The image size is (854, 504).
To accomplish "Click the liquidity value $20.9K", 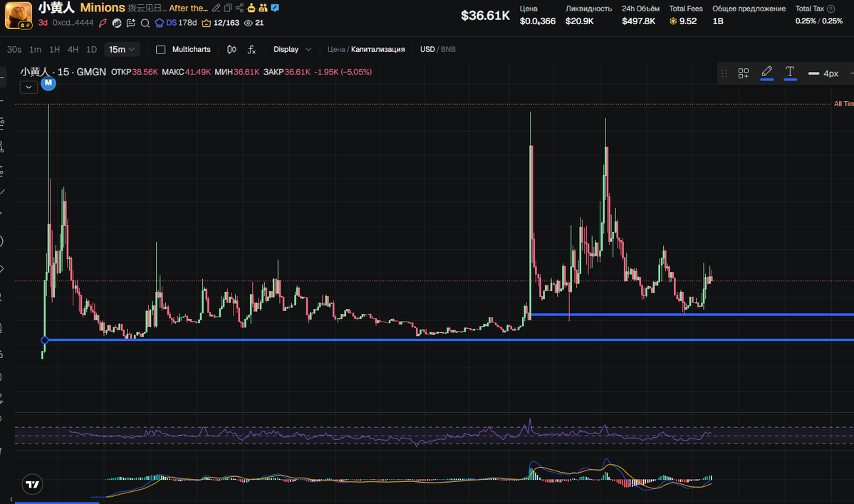I will pyautogui.click(x=580, y=21).
